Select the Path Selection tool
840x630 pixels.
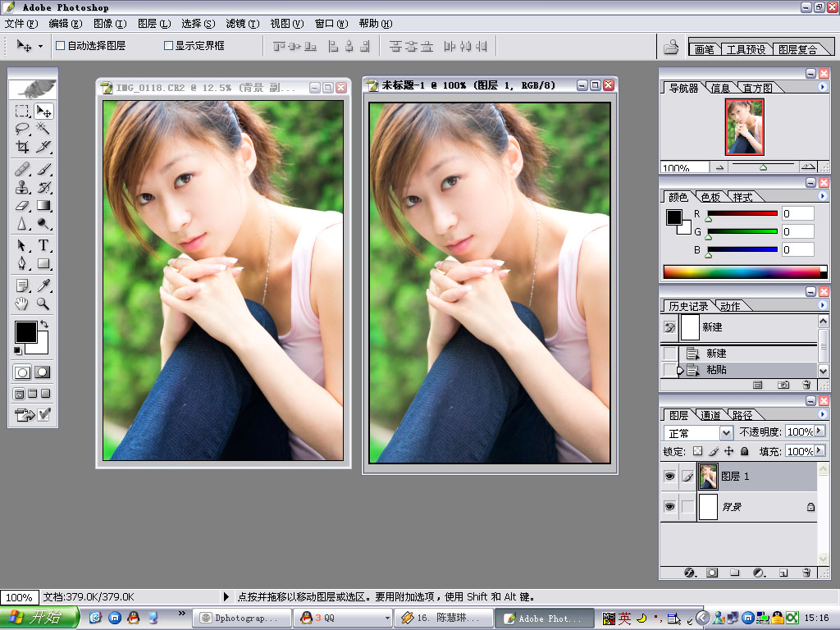click(22, 245)
